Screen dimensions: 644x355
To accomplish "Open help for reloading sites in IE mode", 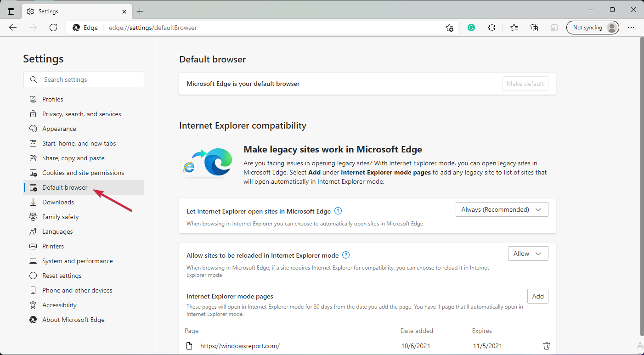I will [345, 254].
